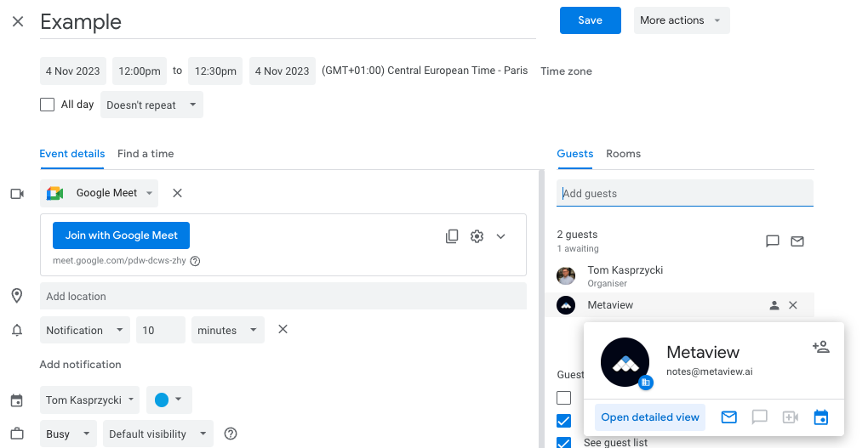Click the notification value field showing 10
This screenshot has width=868, height=448.
tap(161, 330)
